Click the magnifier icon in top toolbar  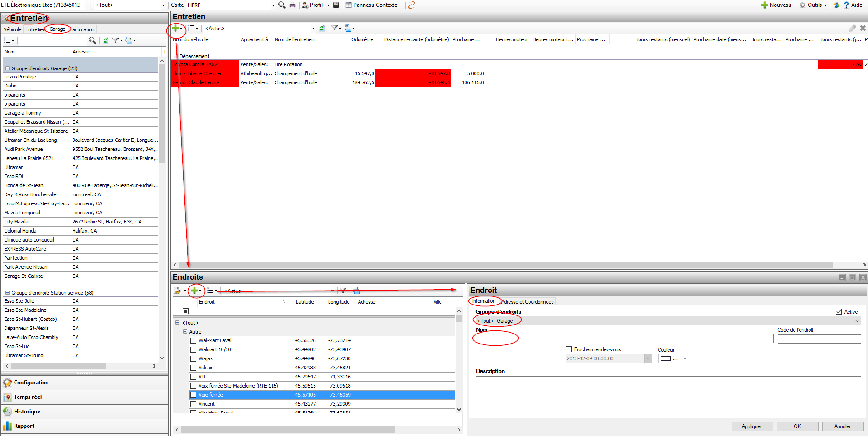[281, 5]
